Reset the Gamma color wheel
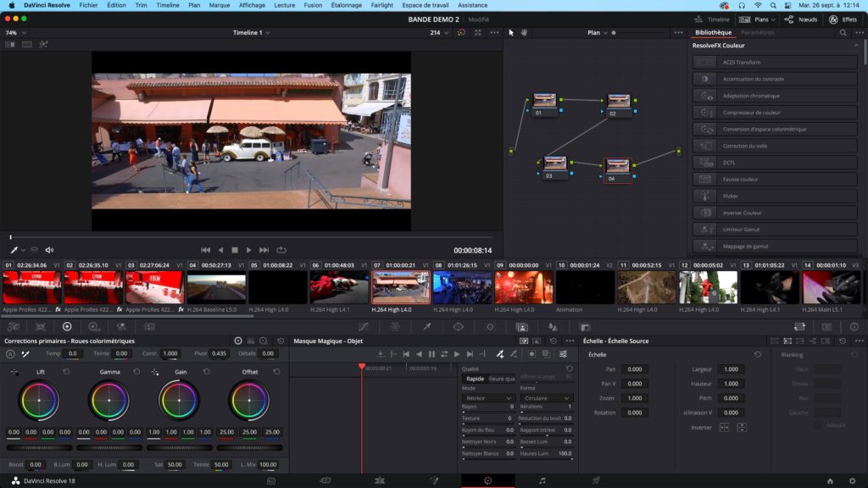 [136, 372]
